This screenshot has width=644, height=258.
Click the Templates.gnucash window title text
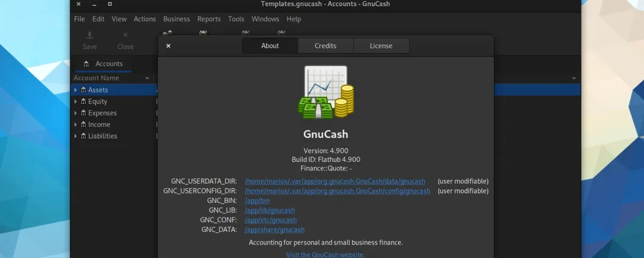click(325, 4)
